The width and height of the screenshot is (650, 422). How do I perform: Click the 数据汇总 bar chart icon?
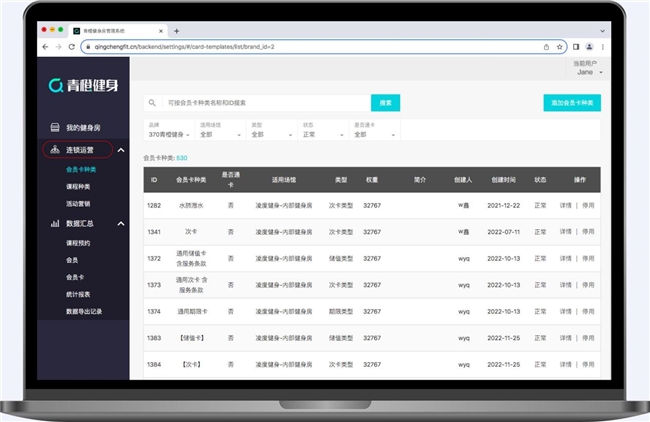[55, 223]
